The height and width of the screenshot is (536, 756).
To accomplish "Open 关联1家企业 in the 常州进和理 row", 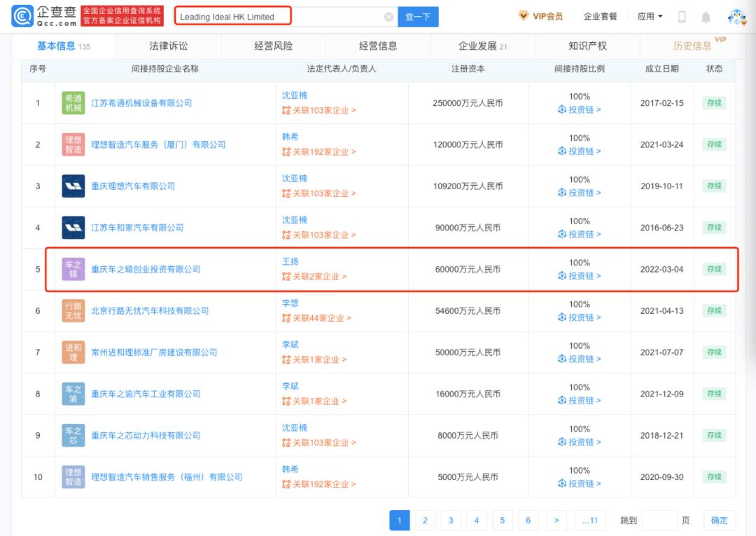I will click(314, 359).
